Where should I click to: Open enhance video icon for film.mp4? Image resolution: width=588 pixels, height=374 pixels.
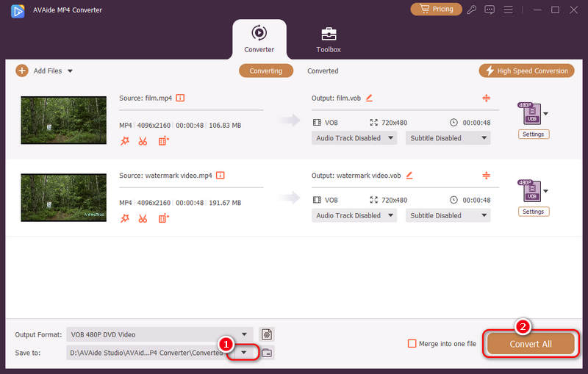click(163, 141)
